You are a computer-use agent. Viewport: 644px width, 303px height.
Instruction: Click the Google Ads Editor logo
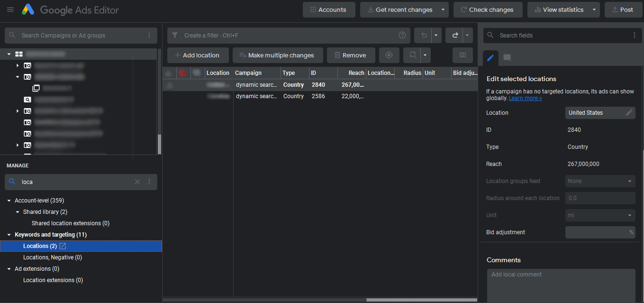[28, 9]
